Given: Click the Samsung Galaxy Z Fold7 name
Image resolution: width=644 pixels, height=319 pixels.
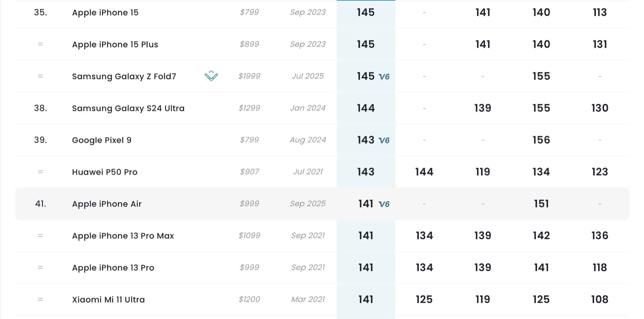Looking at the screenshot, I should click(124, 77).
